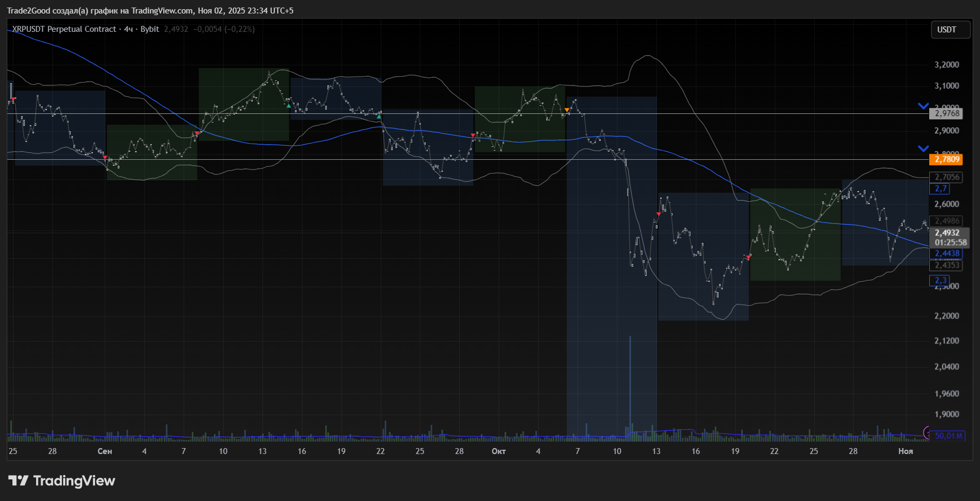Click the purple circle icon beside volume label

[927, 432]
